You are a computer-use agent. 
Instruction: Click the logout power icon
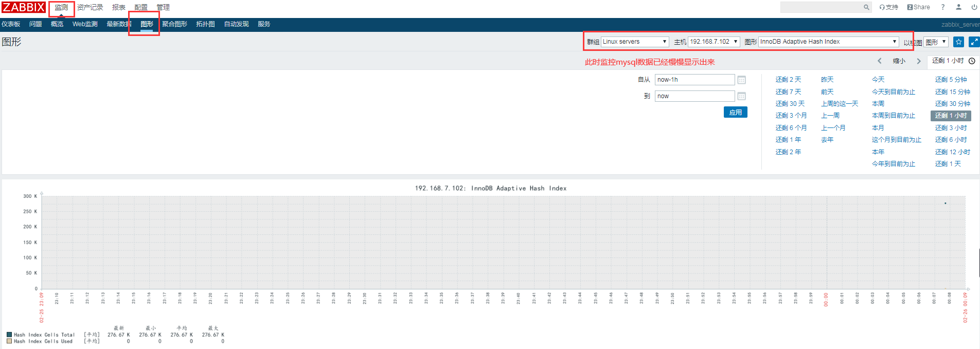974,7
